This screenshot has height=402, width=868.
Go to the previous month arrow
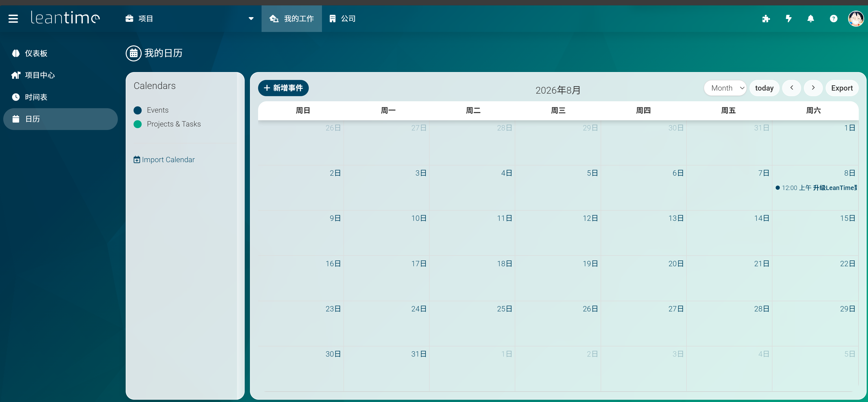pyautogui.click(x=792, y=88)
